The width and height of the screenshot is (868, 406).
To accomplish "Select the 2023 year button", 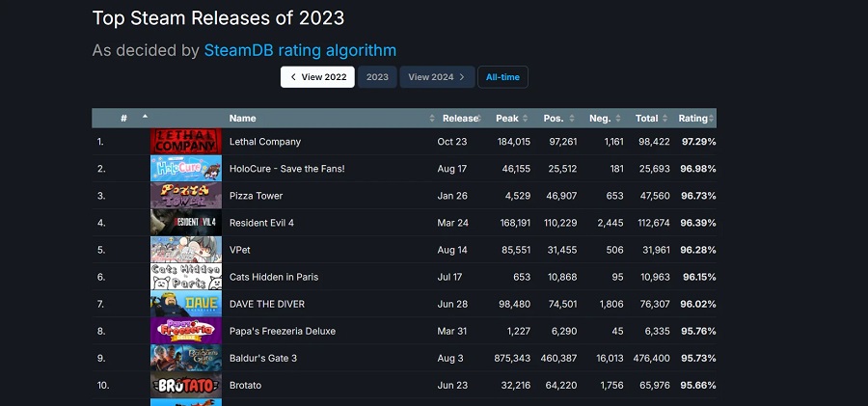I will [x=377, y=77].
